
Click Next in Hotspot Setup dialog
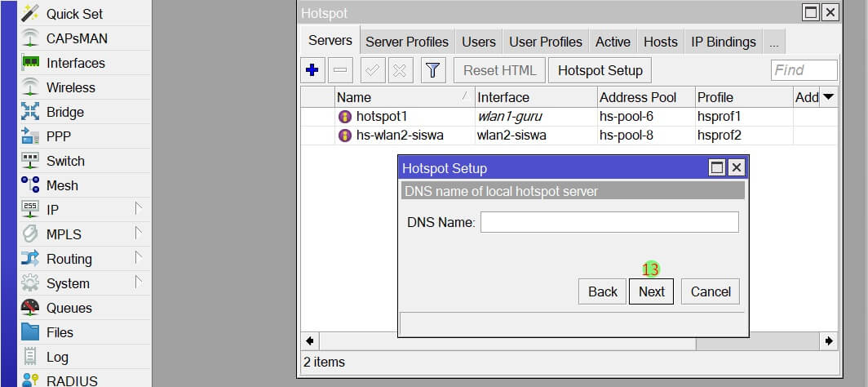tap(651, 291)
